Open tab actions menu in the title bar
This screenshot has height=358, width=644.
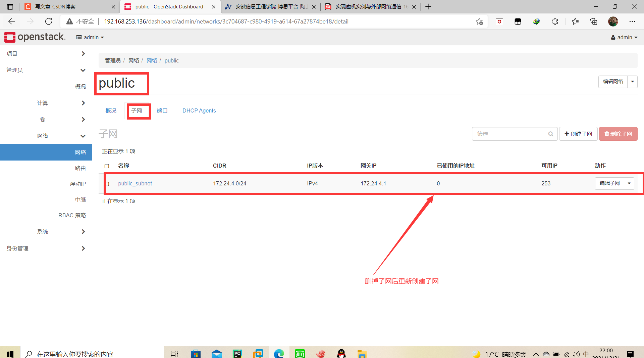coord(10,7)
